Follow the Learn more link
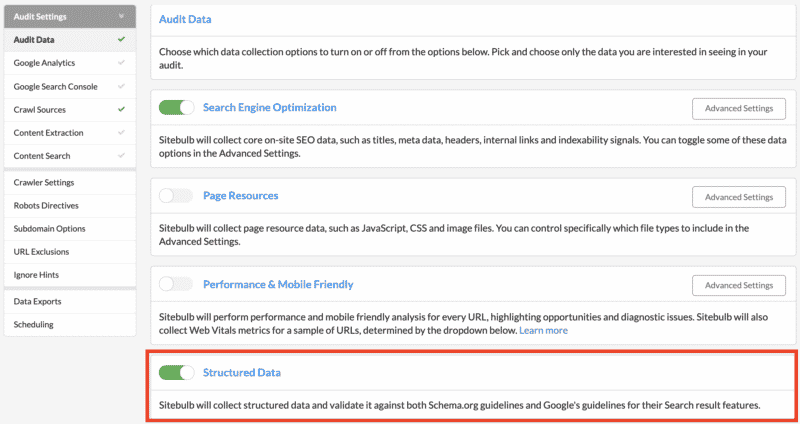The height and width of the screenshot is (424, 800). click(x=543, y=330)
